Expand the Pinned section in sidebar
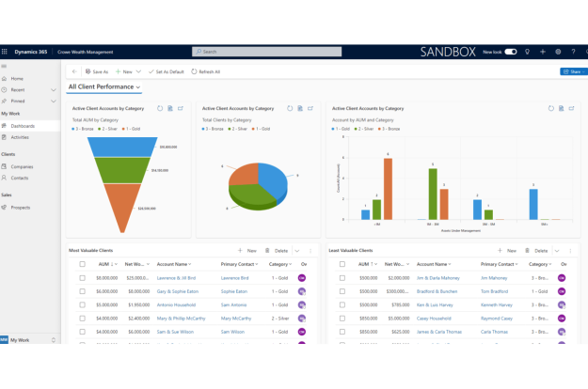Image resolution: width=588 pixels, height=389 pixels. pyautogui.click(x=54, y=101)
